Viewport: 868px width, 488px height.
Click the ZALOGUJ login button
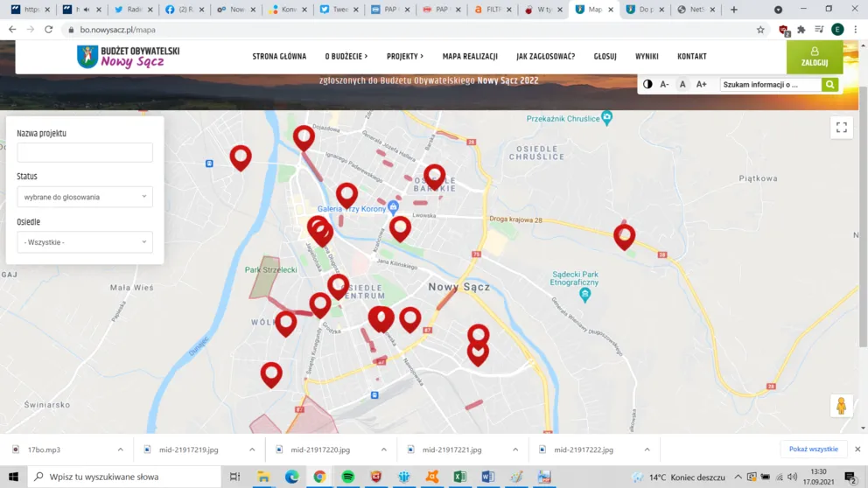(815, 57)
